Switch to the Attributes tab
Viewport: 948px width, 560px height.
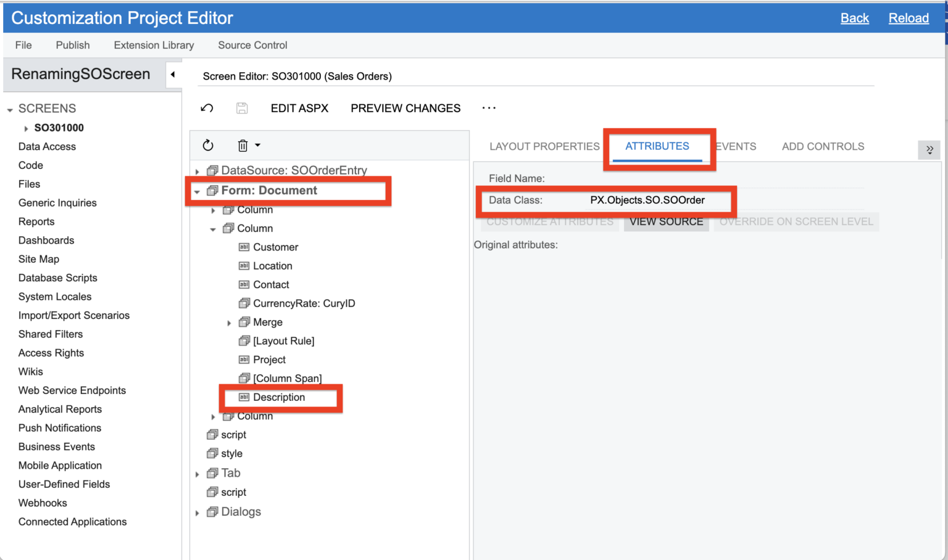click(657, 146)
